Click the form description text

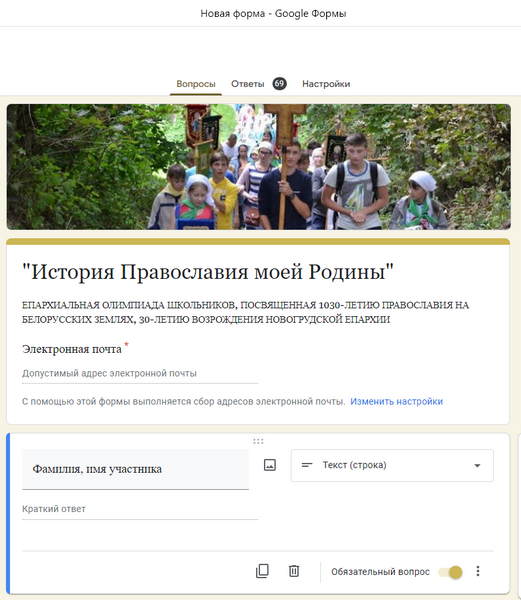[245, 312]
